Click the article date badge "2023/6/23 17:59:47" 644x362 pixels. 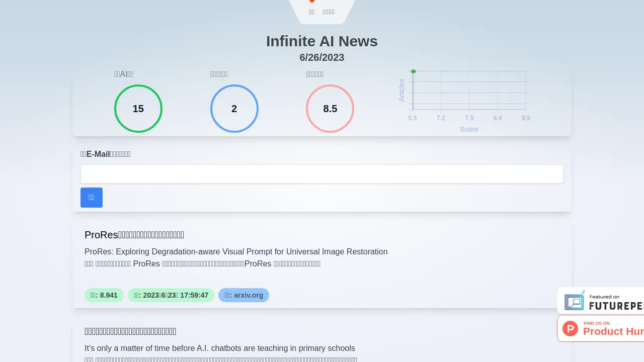pos(171,295)
